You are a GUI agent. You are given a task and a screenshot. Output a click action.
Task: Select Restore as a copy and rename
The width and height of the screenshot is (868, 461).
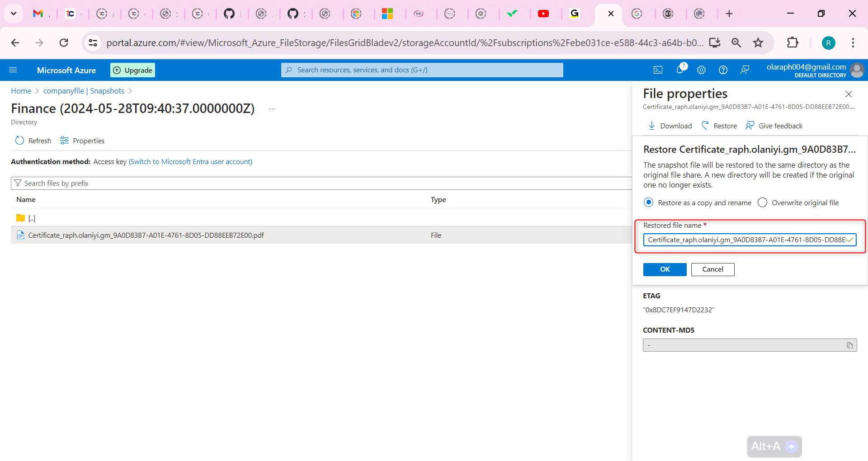pyautogui.click(x=649, y=202)
